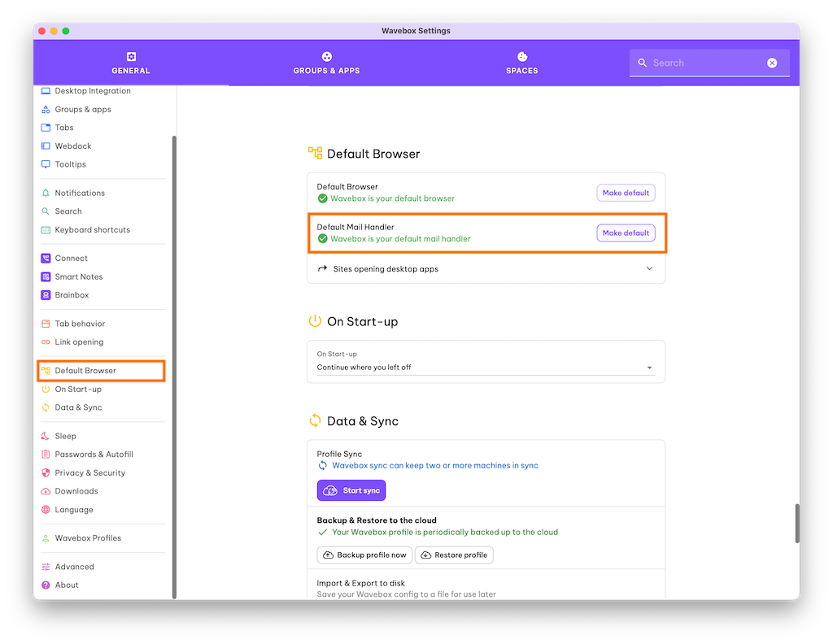The image size is (833, 644).
Task: Click the Search sidebar magnifier icon
Action: [x=46, y=211]
